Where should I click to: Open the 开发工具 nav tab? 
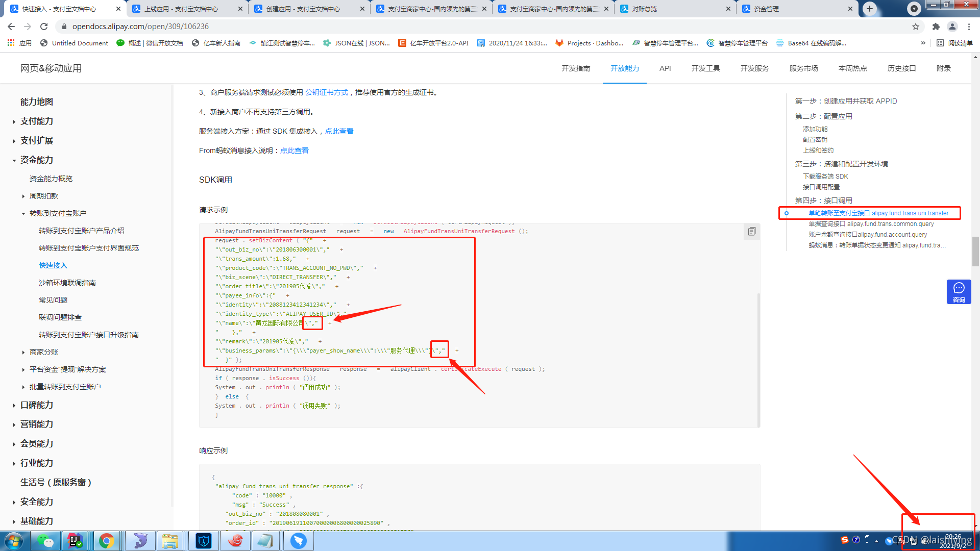point(705,68)
